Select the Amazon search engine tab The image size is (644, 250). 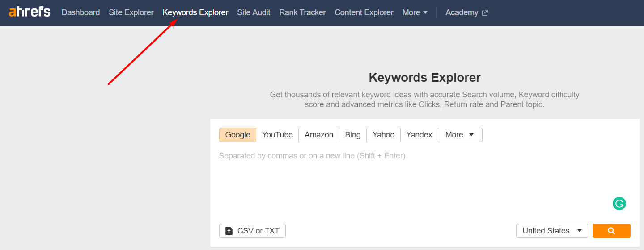(x=319, y=135)
